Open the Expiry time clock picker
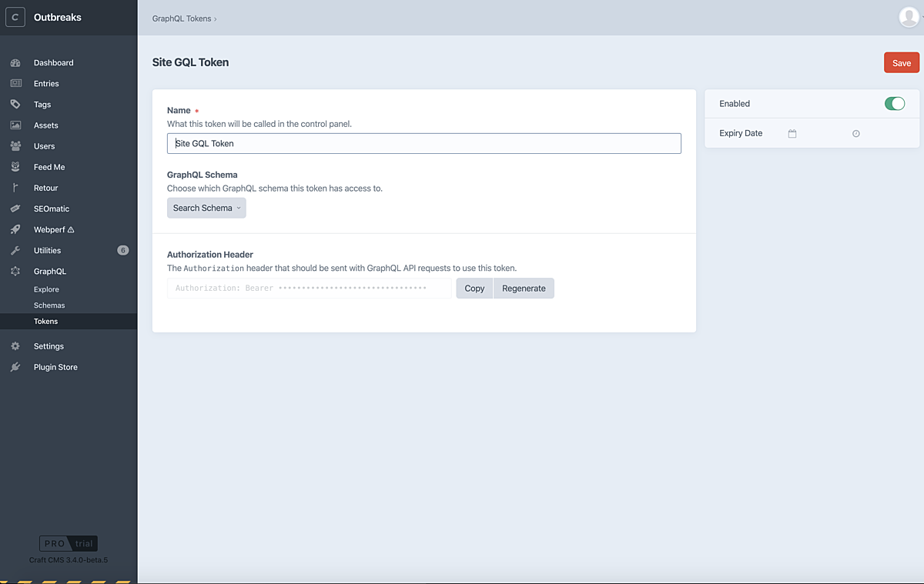 pos(855,134)
